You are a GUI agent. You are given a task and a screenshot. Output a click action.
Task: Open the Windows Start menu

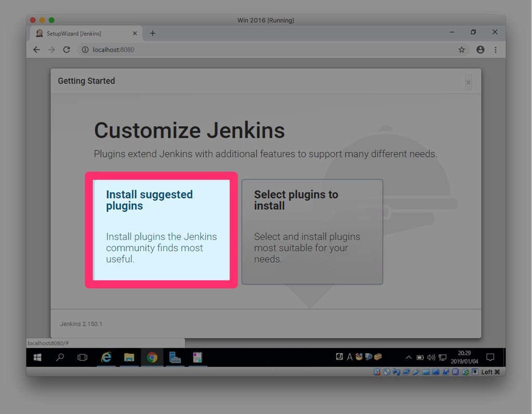point(37,357)
